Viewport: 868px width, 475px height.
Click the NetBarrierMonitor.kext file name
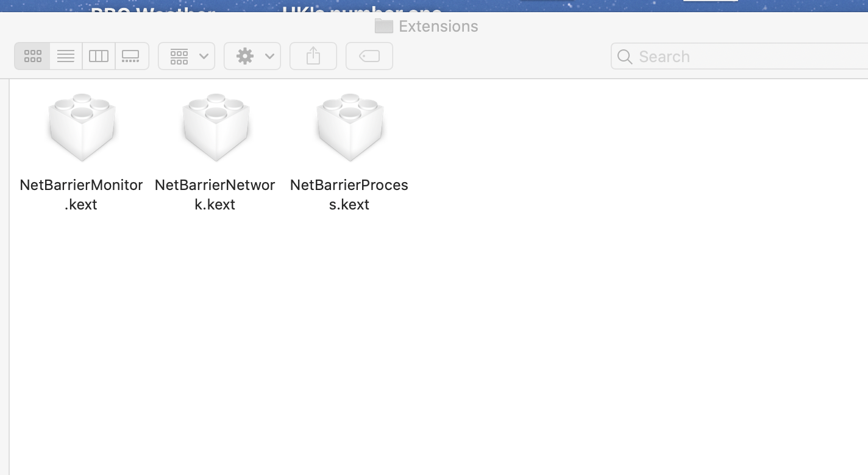[81, 194]
